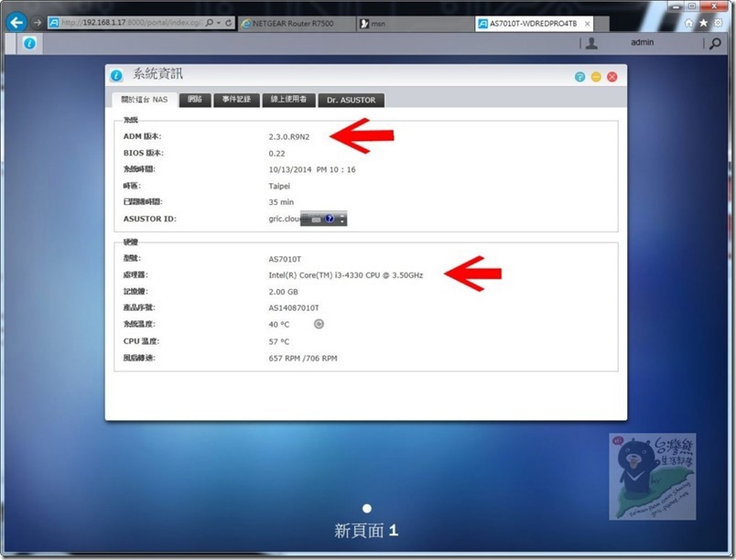
Task: Click the ASUSTOR ID gric.clou value
Action: (x=284, y=219)
